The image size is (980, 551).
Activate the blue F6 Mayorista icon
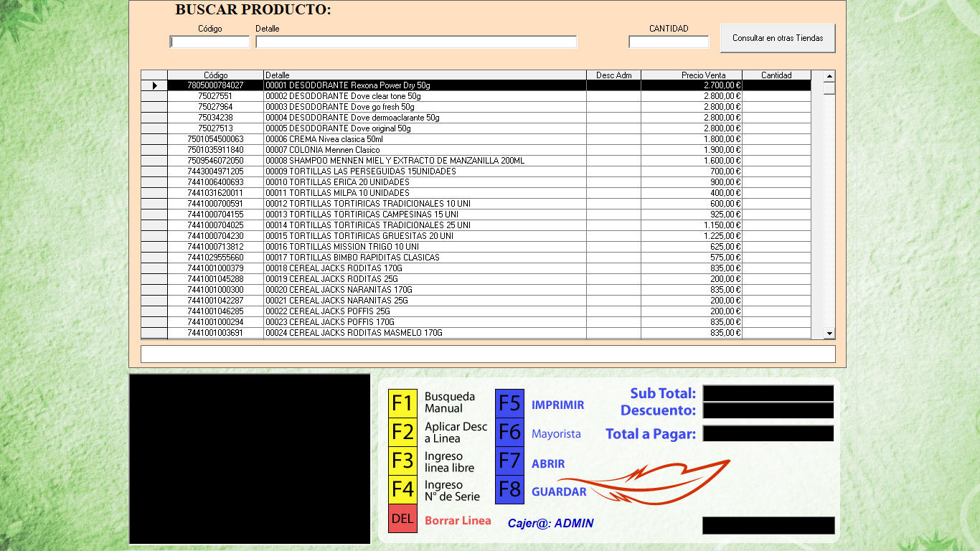point(509,432)
